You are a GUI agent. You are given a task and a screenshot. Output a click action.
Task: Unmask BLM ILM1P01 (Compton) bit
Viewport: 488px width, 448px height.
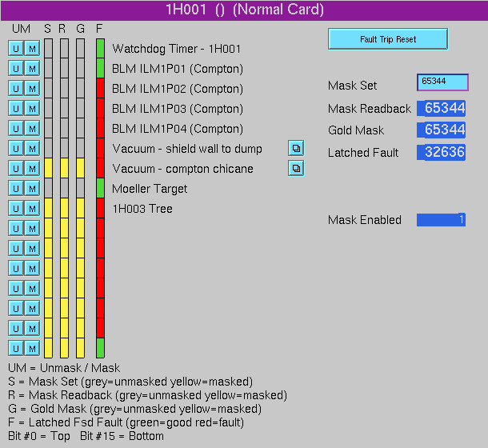16,69
